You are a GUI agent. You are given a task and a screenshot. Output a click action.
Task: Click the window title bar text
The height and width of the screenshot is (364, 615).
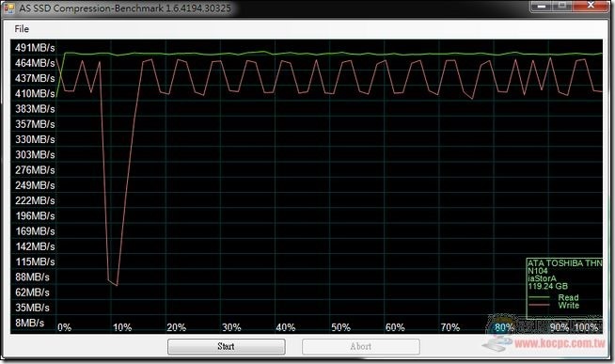pos(125,8)
